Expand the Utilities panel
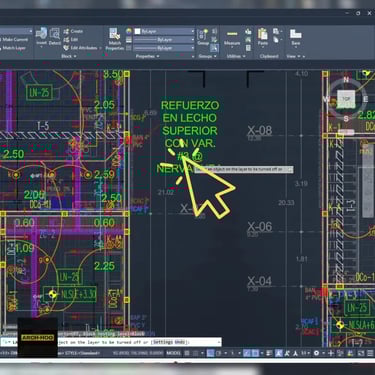Image resolution: width=375 pixels, height=375 pixels. point(236,56)
